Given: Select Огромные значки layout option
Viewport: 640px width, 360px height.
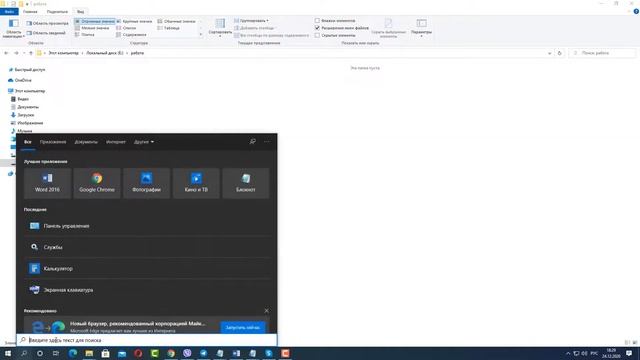Looking at the screenshot, I should click(95, 21).
